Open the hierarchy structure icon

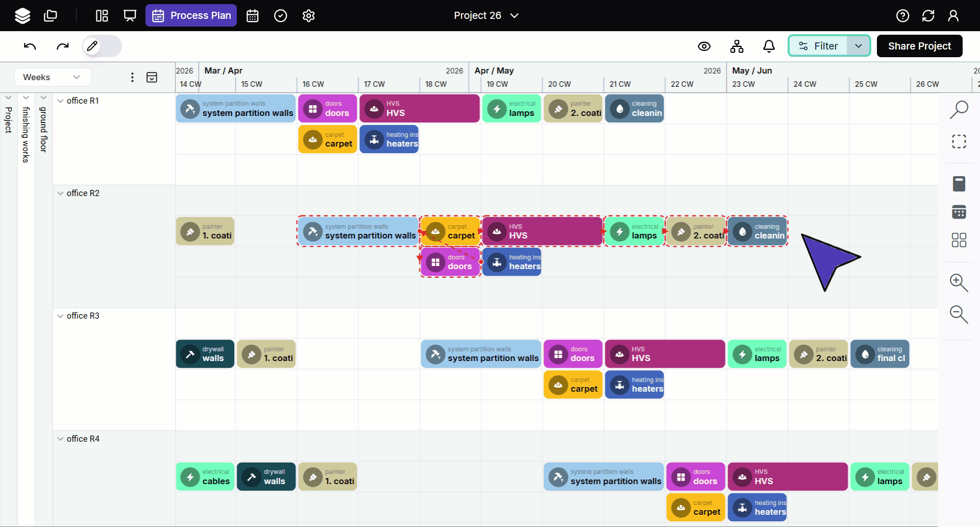[737, 46]
